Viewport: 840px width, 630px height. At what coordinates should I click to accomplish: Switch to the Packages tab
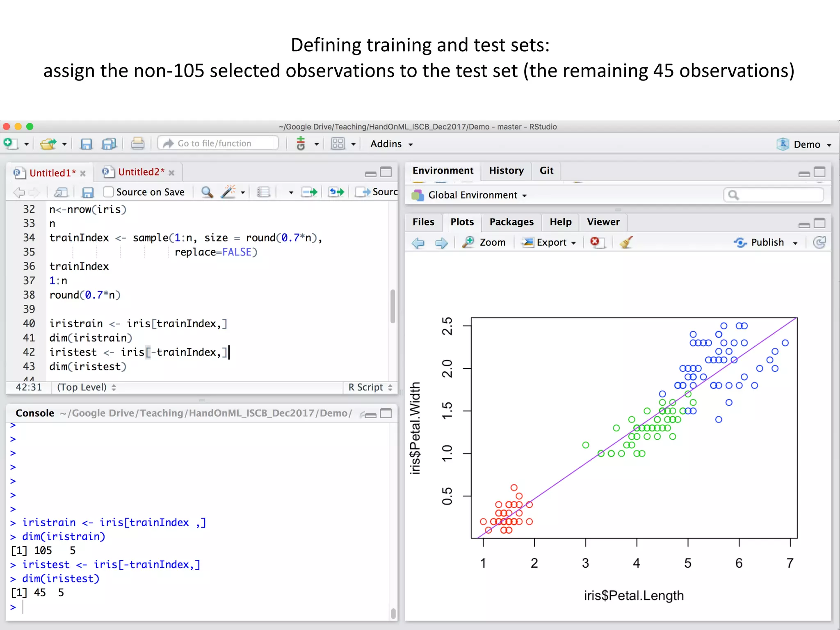click(512, 222)
